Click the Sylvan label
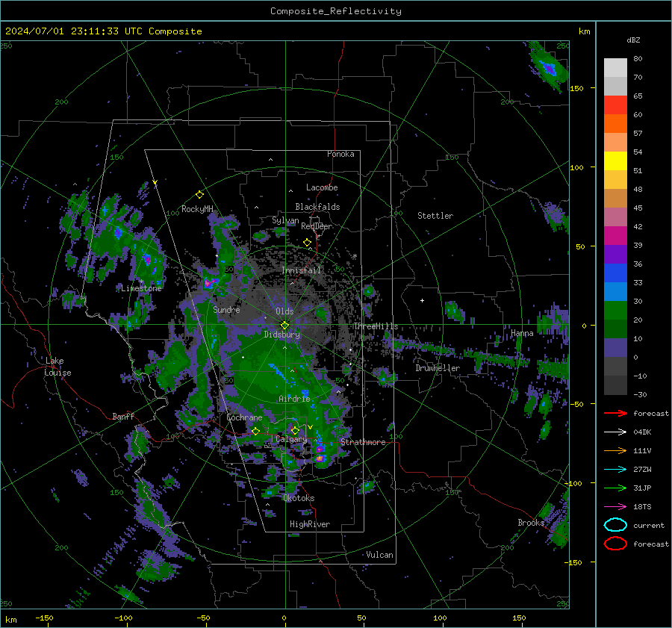This screenshot has height=628, width=672. pyautogui.click(x=285, y=220)
